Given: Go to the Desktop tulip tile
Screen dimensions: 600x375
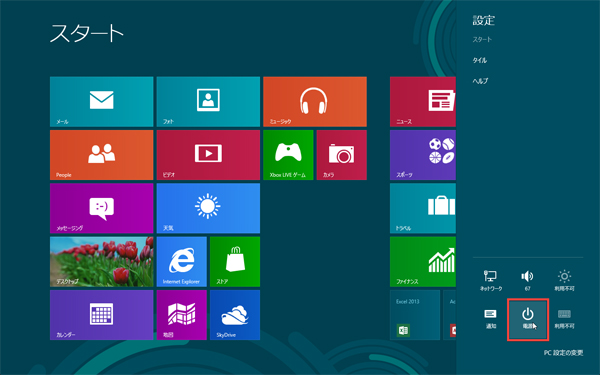Looking at the screenshot, I should click(101, 262).
